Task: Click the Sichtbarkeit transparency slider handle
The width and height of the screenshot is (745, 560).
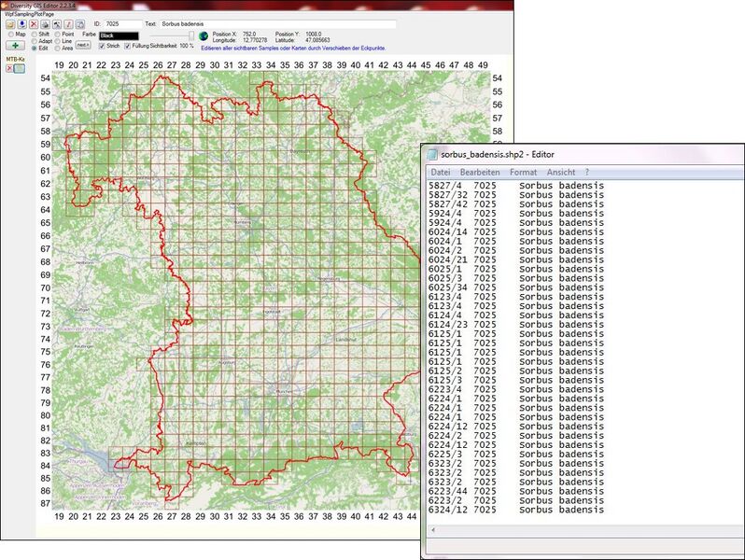Action: pos(191,35)
